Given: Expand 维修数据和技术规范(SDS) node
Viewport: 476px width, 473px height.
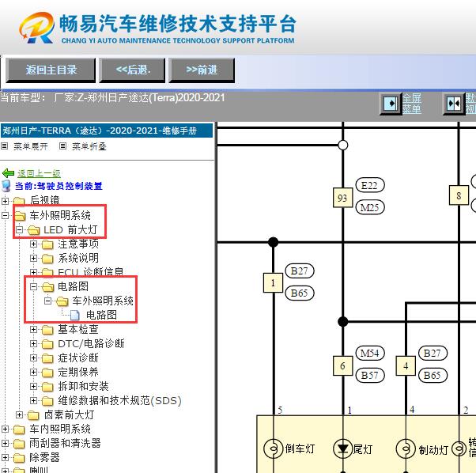Looking at the screenshot, I should point(34,401).
